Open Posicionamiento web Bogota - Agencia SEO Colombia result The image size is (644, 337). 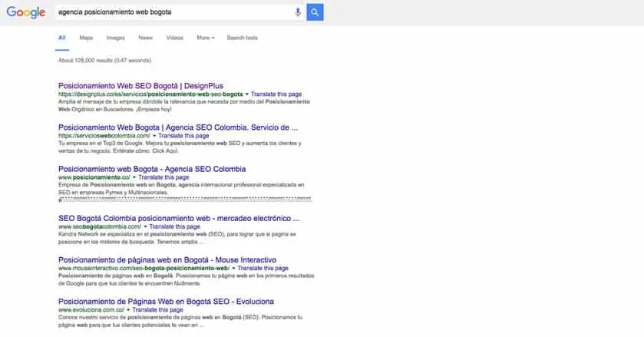[x=152, y=169]
